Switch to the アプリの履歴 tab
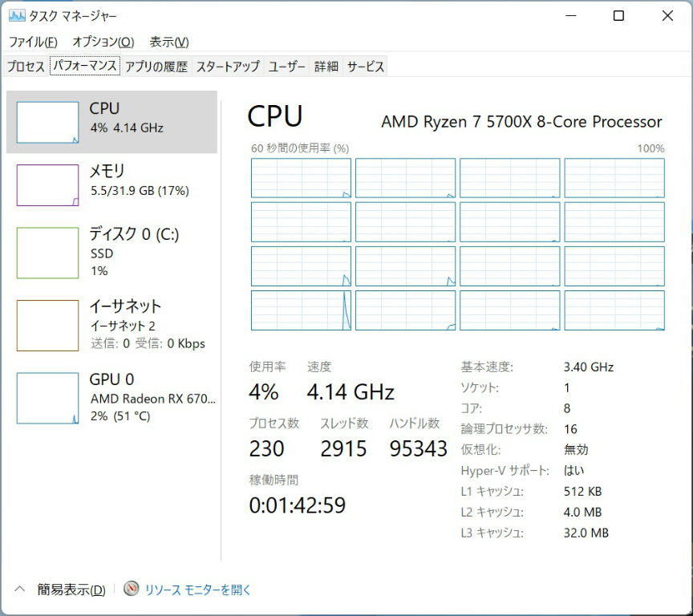 pos(156,67)
